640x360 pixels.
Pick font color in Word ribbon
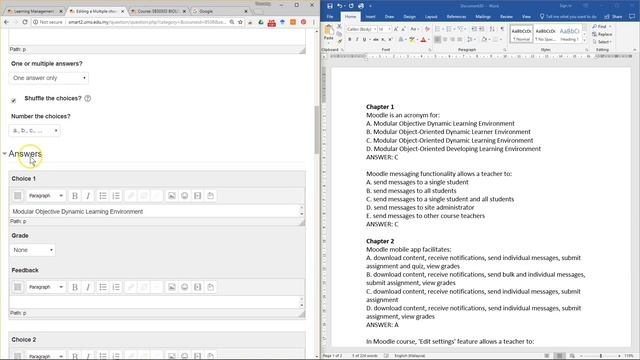[423, 40]
